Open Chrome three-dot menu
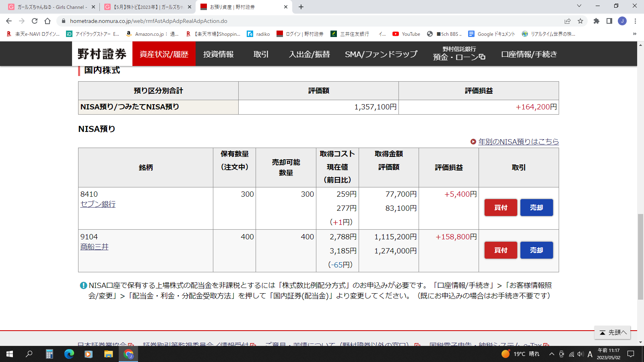The height and width of the screenshot is (362, 644). (635, 21)
